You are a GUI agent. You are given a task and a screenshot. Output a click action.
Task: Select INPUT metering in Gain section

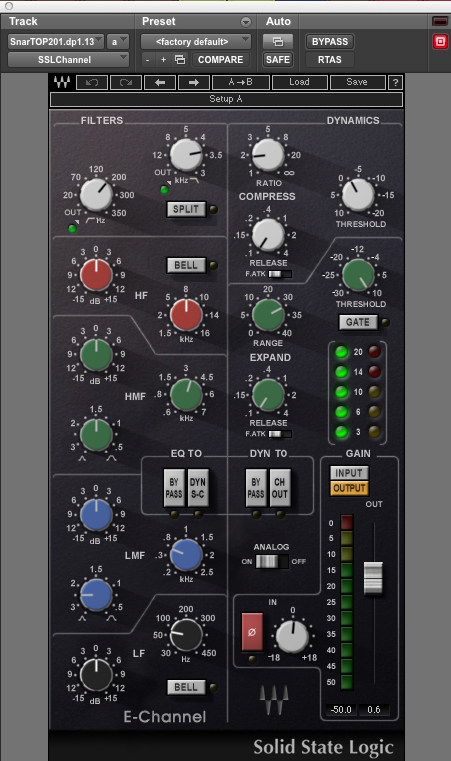click(349, 473)
